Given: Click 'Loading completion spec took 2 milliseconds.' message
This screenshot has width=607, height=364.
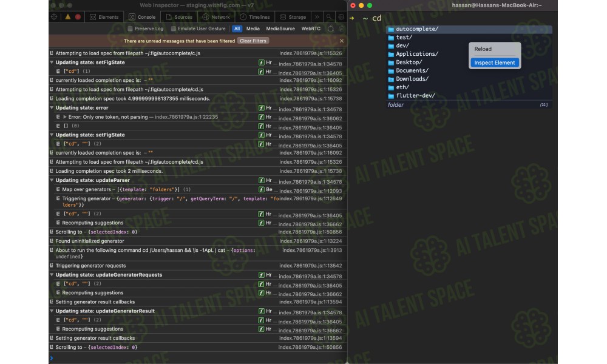Looking at the screenshot, I should 109,171.
